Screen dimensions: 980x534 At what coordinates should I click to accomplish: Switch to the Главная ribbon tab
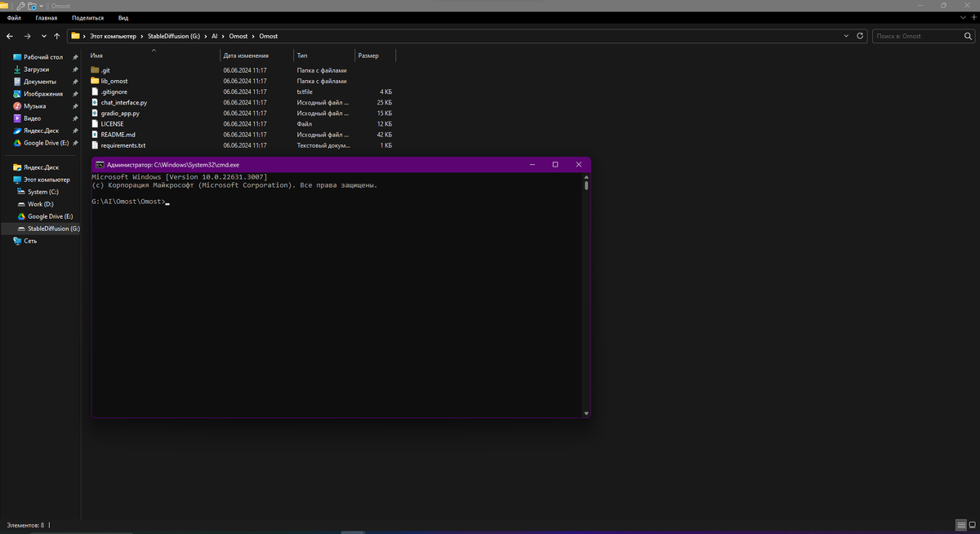coord(47,17)
